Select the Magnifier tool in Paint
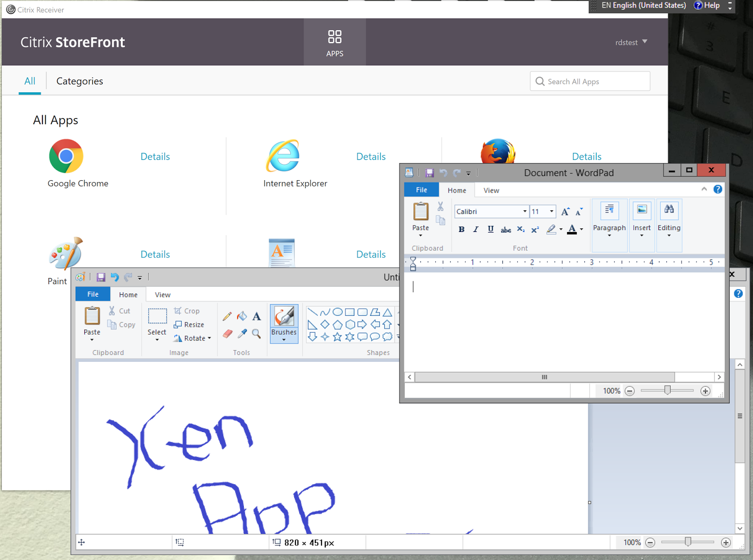This screenshot has height=560, width=753. click(256, 334)
